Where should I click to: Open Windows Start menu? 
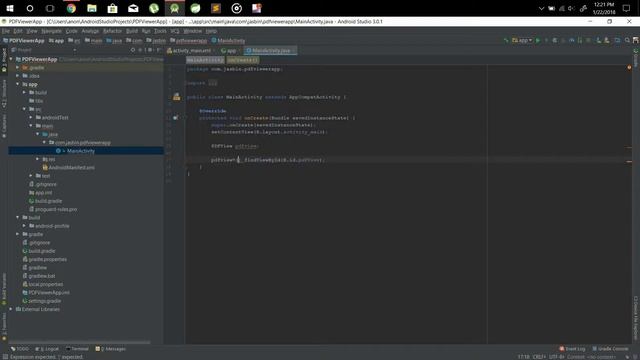10,8
